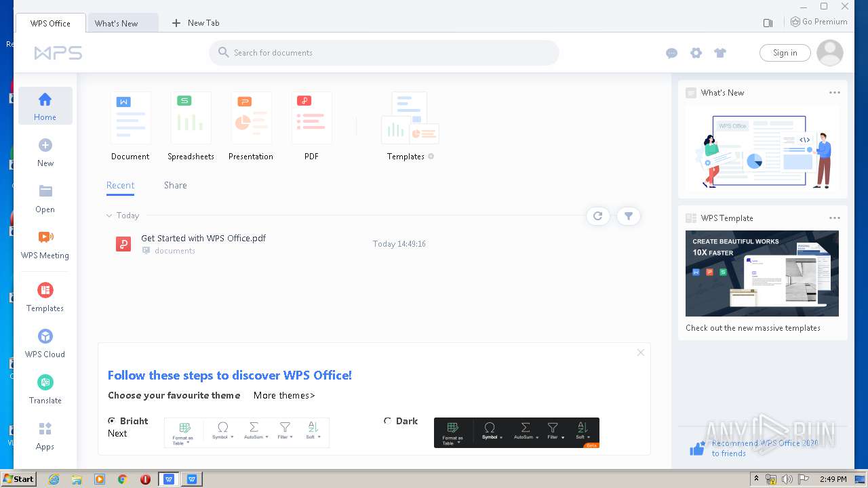Open the WPS Template banner image
The width and height of the screenshot is (868, 488).
click(762, 273)
